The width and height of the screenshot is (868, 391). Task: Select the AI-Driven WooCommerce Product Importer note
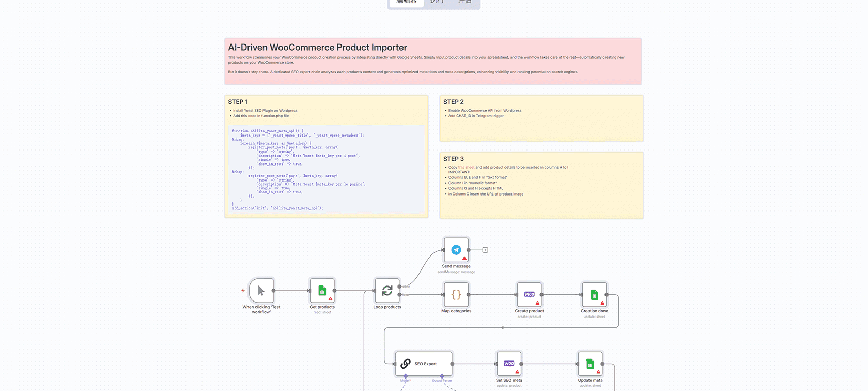432,61
